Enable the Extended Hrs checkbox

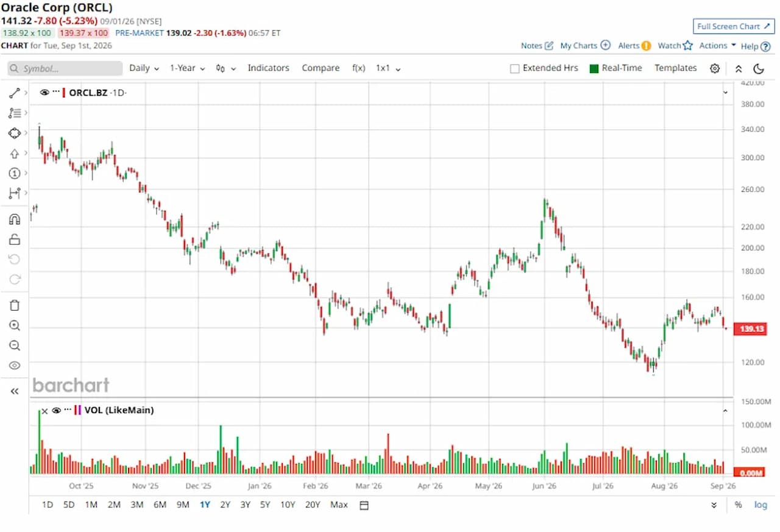[x=515, y=69]
